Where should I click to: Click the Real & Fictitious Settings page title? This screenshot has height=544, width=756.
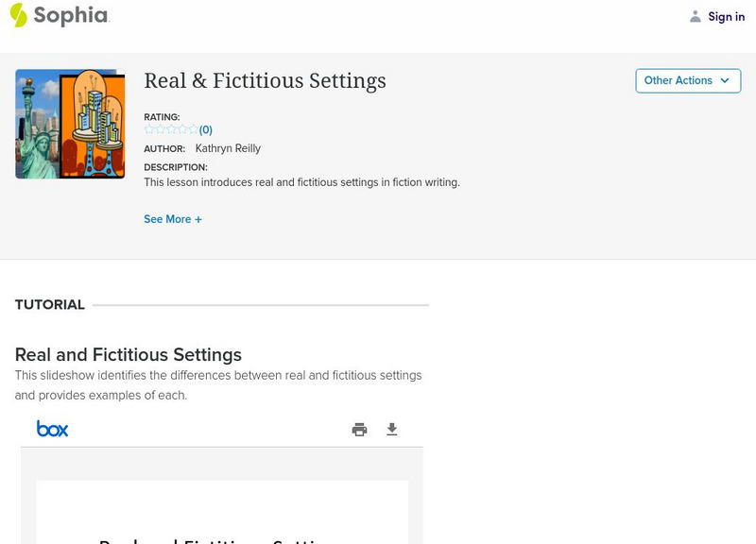pyautogui.click(x=265, y=81)
